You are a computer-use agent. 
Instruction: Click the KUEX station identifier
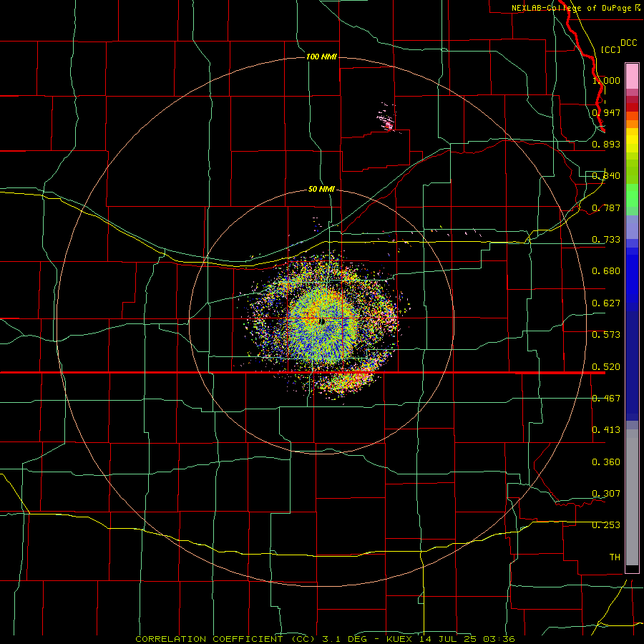tap(401, 639)
